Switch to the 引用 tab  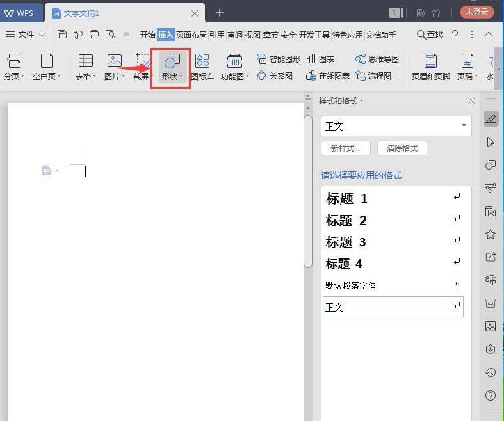pyautogui.click(x=217, y=35)
